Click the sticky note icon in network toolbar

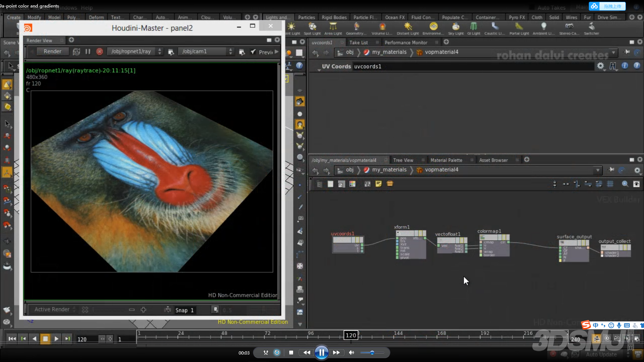(378, 184)
